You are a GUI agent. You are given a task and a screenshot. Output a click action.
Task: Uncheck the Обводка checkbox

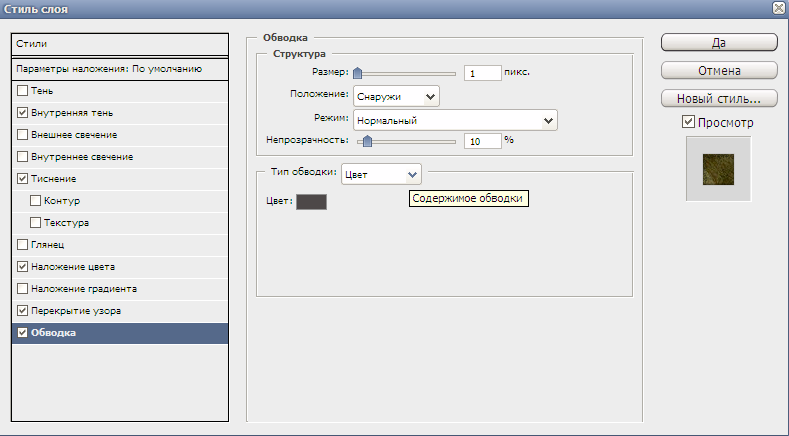(x=22, y=333)
